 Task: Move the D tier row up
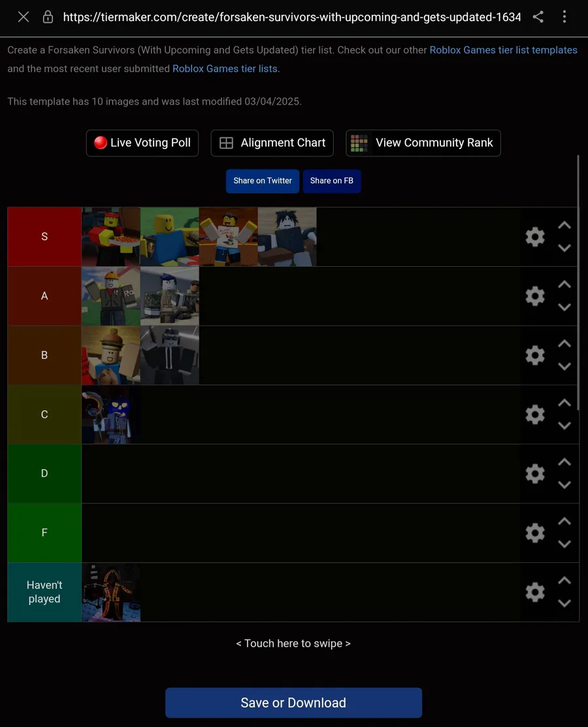pos(564,462)
